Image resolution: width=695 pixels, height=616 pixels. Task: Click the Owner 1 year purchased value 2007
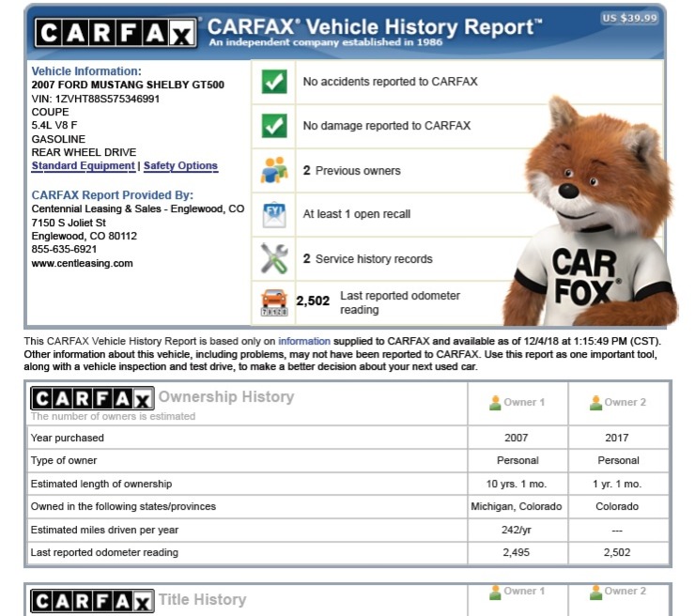point(517,438)
